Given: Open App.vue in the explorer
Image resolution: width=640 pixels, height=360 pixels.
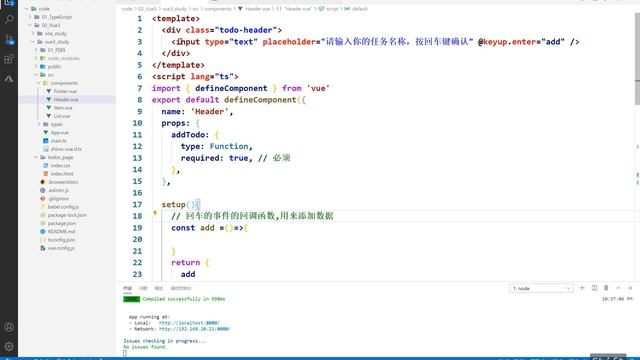Looking at the screenshot, I should coord(60,132).
